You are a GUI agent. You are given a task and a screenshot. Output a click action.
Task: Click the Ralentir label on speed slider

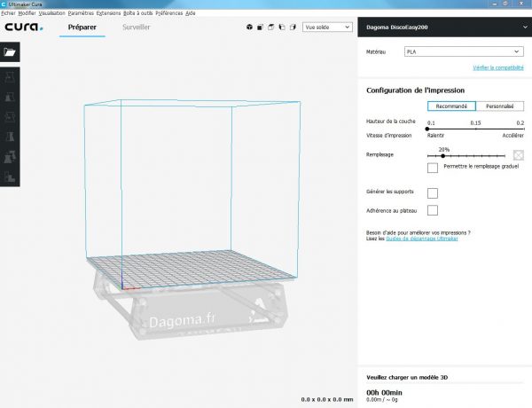point(435,136)
